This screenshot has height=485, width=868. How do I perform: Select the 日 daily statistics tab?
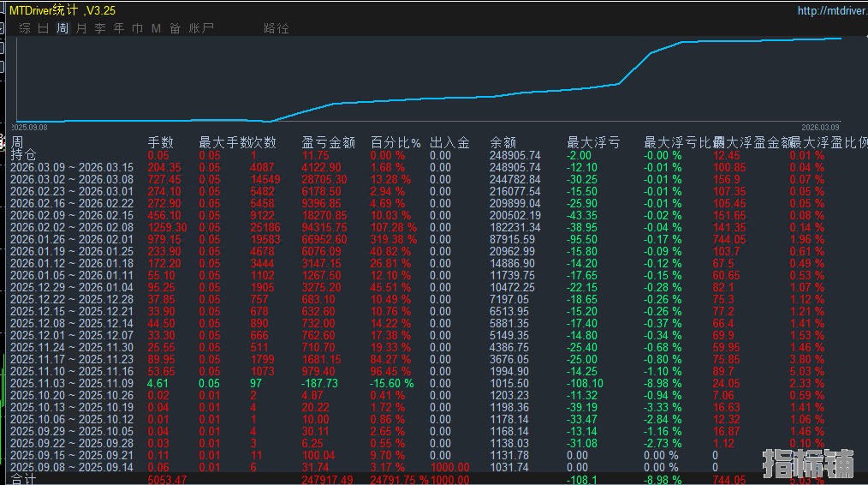tap(44, 28)
